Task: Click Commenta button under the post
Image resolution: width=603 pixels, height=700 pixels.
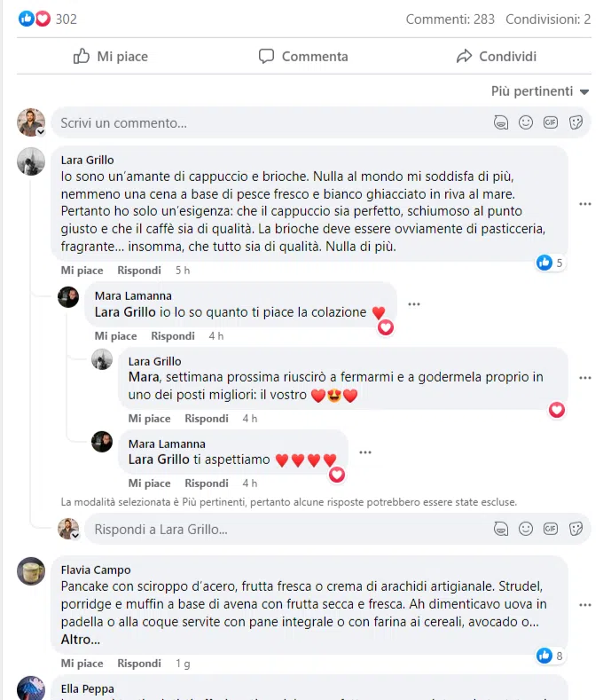Action: pyautogui.click(x=303, y=56)
